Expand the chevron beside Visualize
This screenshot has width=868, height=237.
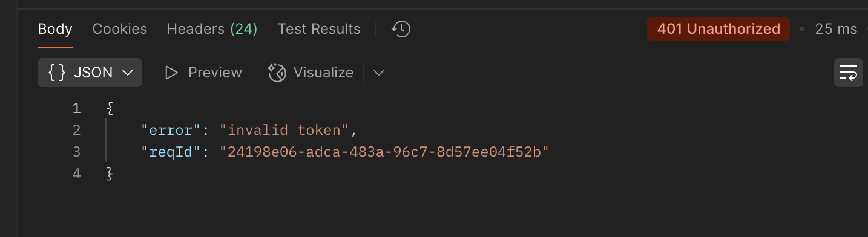pos(379,73)
